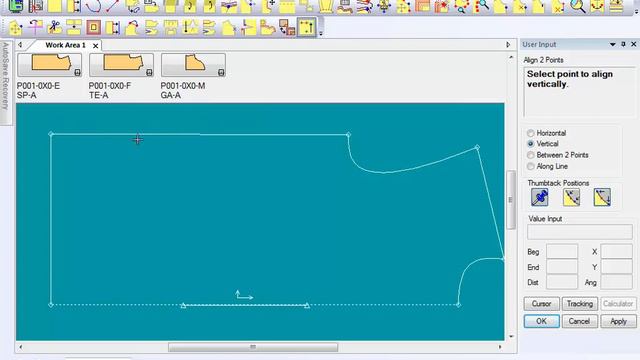640x360 pixels.
Task: Click the Cancel button
Action: point(579,321)
